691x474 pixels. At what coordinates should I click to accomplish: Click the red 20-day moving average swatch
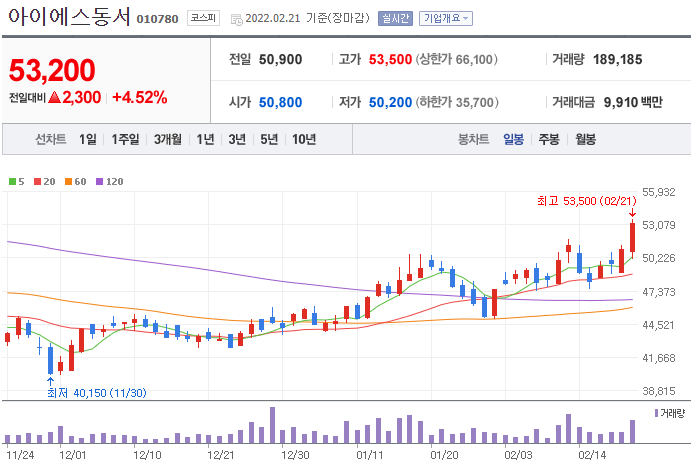[x=37, y=181]
